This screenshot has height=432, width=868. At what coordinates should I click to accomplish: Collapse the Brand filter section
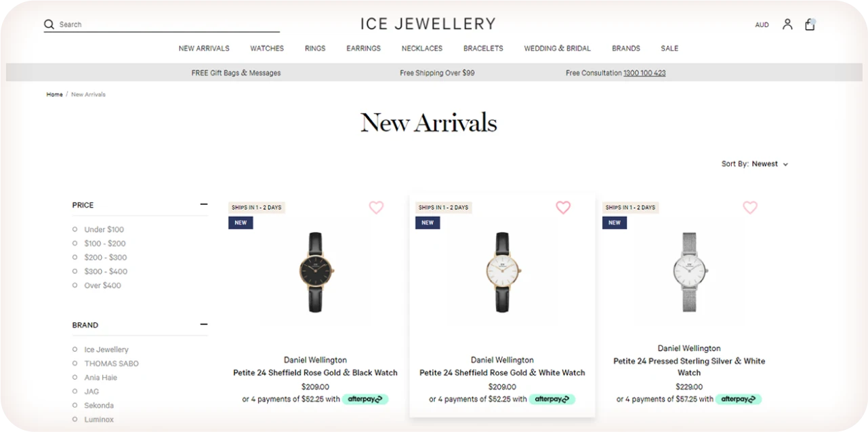point(203,325)
